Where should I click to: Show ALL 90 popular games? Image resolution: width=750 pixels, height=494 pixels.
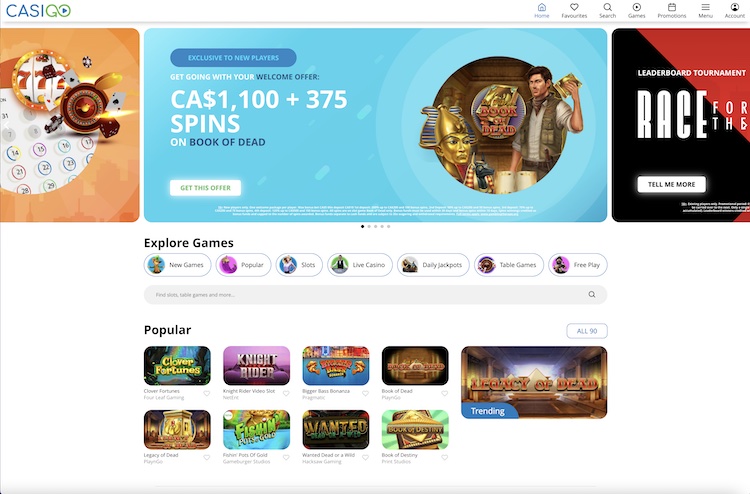(587, 331)
